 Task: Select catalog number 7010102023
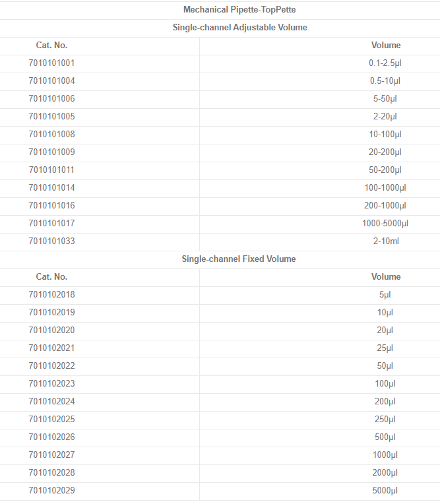point(52,384)
